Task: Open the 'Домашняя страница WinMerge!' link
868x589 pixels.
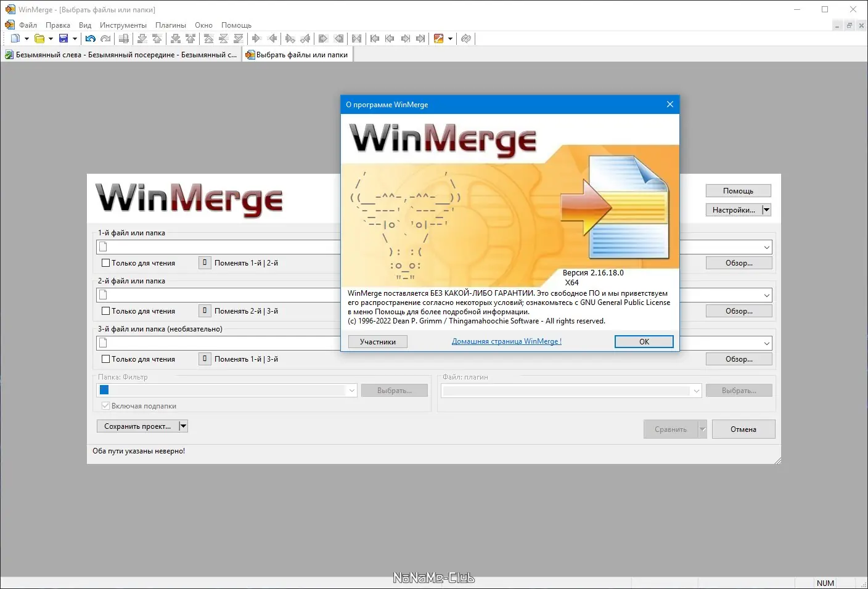Action: pos(507,341)
